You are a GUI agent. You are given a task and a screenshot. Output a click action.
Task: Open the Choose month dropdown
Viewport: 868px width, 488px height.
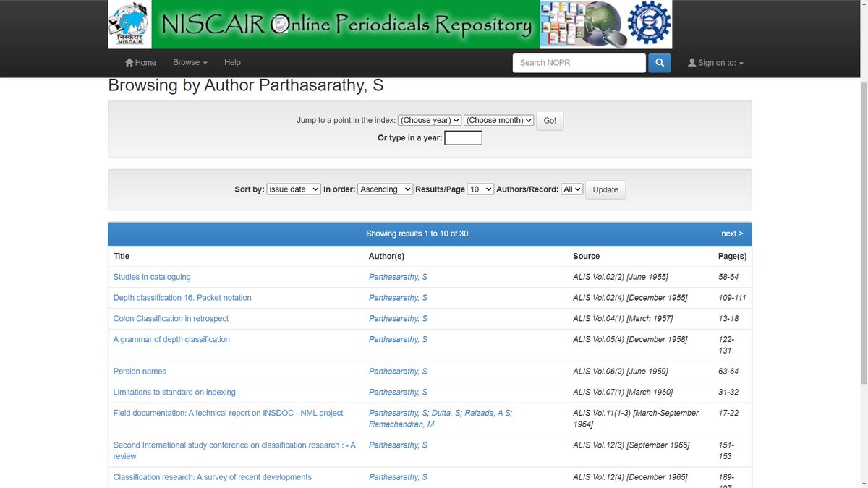point(499,121)
